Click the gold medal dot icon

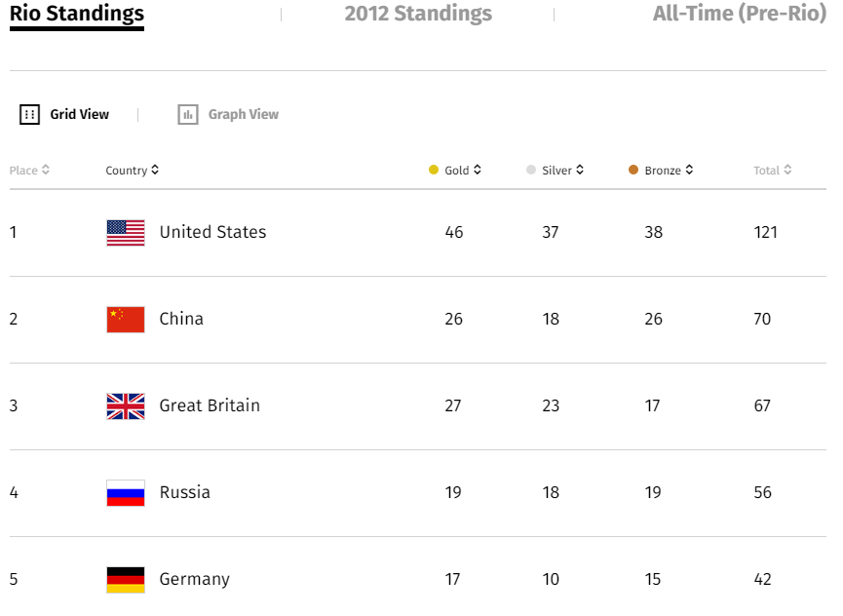tap(434, 170)
